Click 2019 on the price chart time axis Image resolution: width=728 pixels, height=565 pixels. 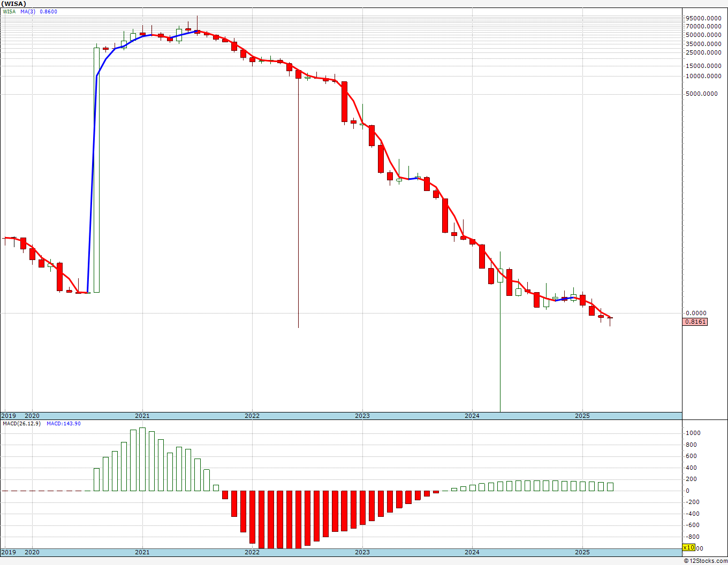click(9, 416)
